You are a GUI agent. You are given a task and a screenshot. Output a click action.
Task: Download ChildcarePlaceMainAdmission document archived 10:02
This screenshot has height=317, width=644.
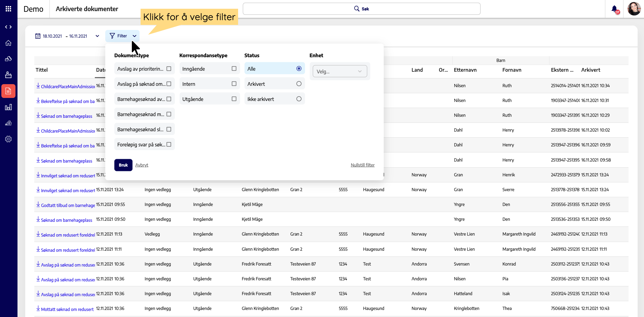point(38,130)
